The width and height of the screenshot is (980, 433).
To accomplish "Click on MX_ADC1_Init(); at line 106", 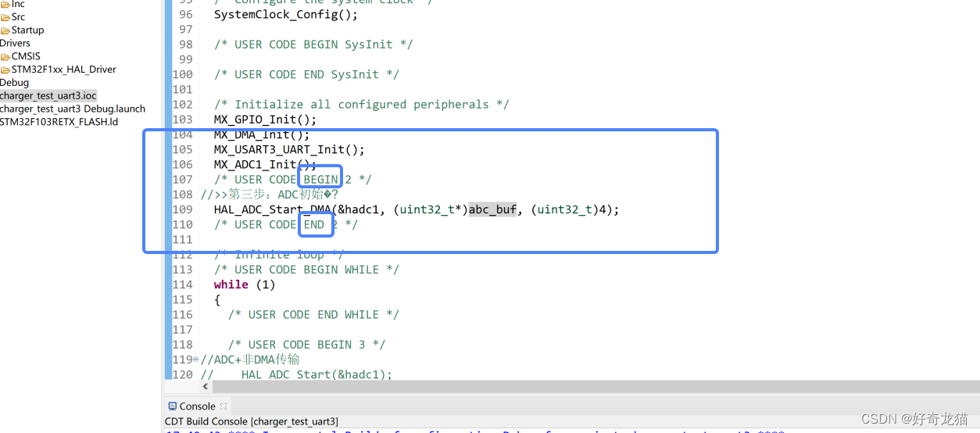I will tap(266, 164).
